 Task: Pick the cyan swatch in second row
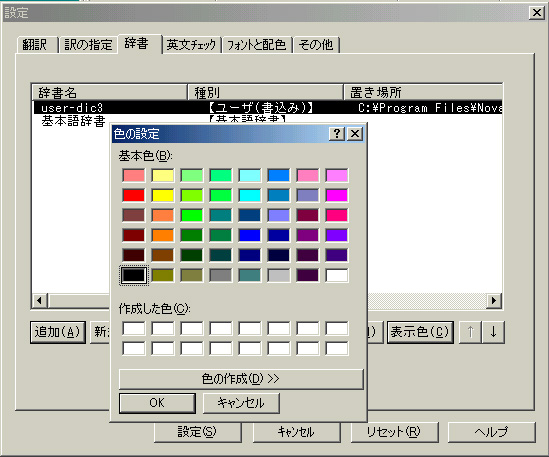coord(250,195)
